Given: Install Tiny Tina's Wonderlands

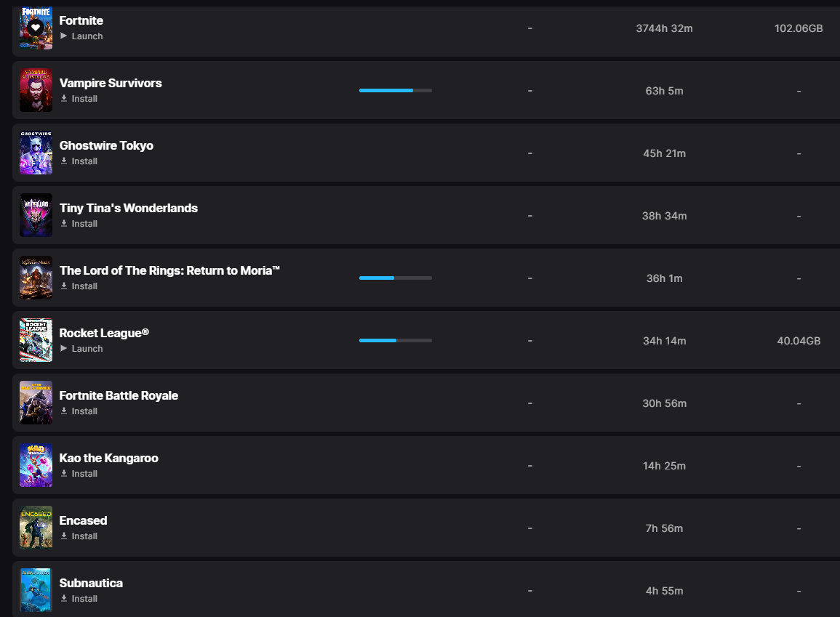Looking at the screenshot, I should (84, 224).
